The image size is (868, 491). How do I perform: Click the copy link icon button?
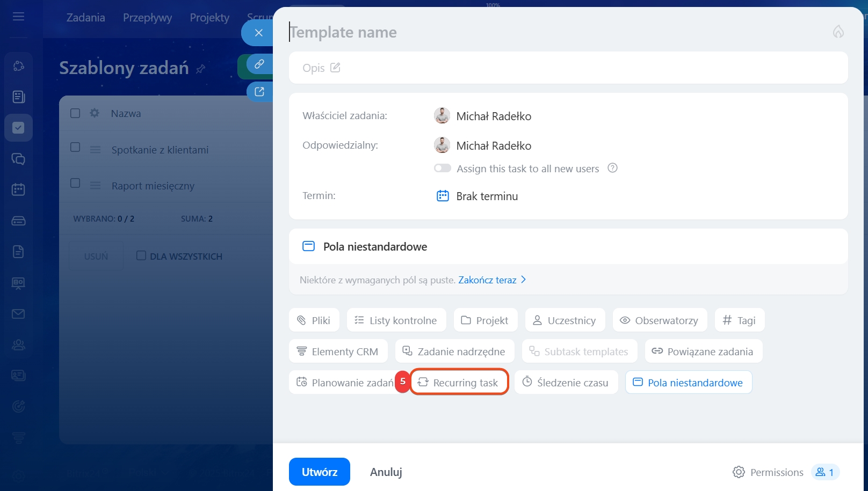coord(259,64)
